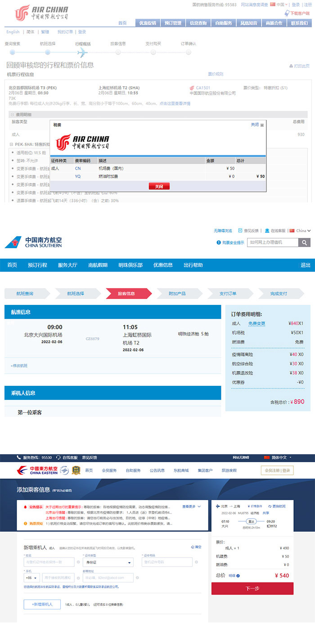
Task: Open the 票价规则 link
Action: pyautogui.click(x=216, y=74)
